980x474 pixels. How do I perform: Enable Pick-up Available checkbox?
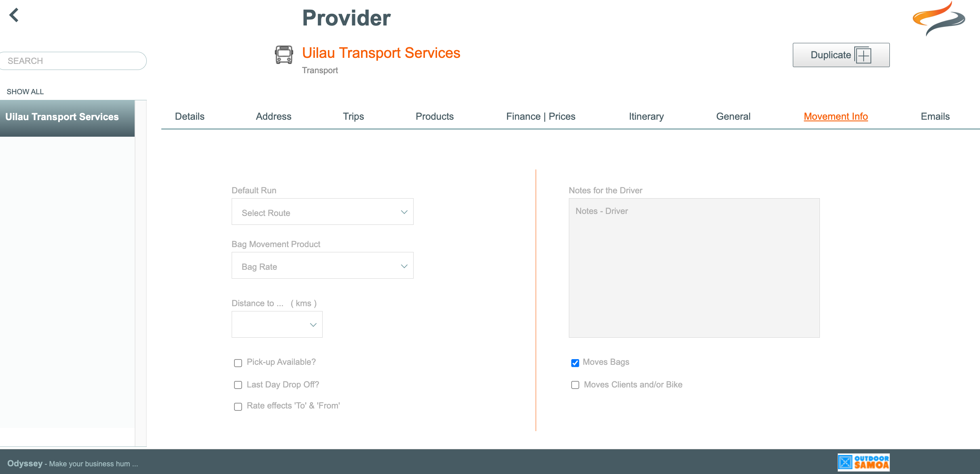click(238, 363)
